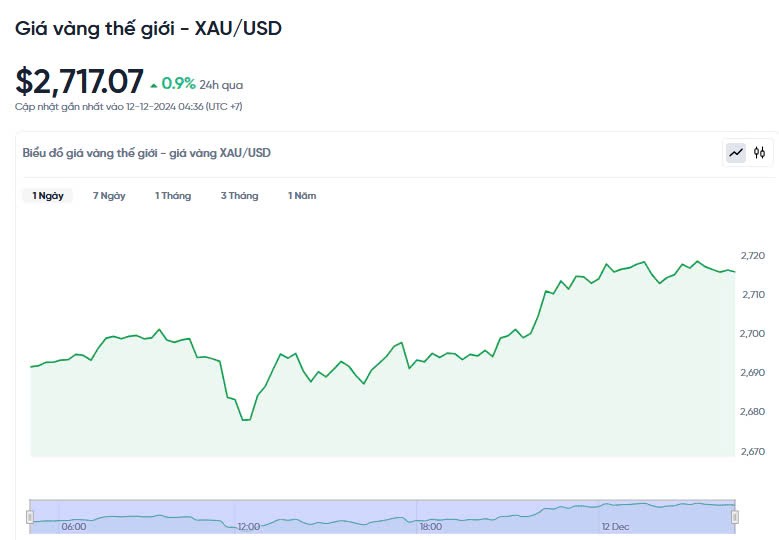Click the 06:00 marker in the navigator
Viewport: 779px width, 540px height.
tap(74, 526)
